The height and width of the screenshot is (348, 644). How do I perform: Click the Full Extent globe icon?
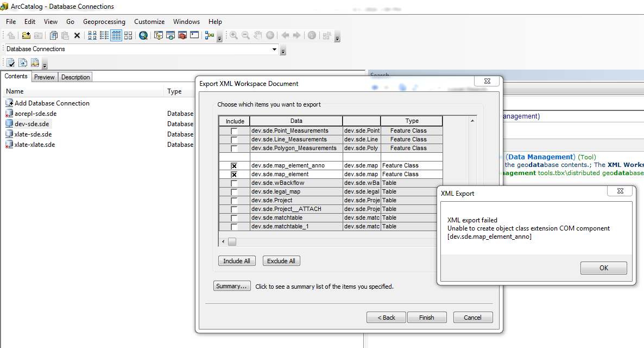click(x=270, y=35)
